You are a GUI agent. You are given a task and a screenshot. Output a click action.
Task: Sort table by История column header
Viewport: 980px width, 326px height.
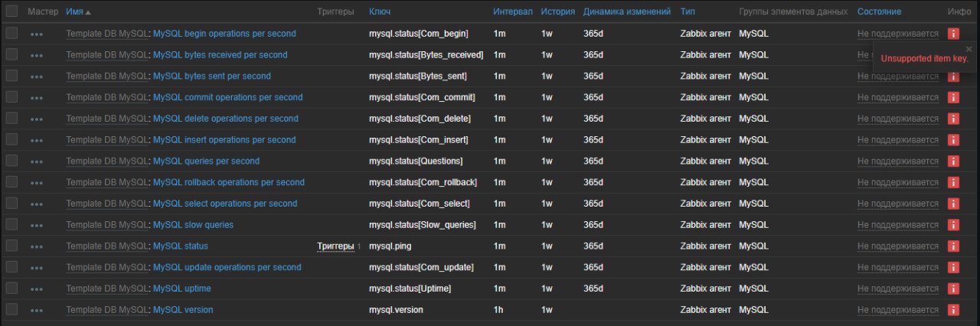click(x=557, y=12)
